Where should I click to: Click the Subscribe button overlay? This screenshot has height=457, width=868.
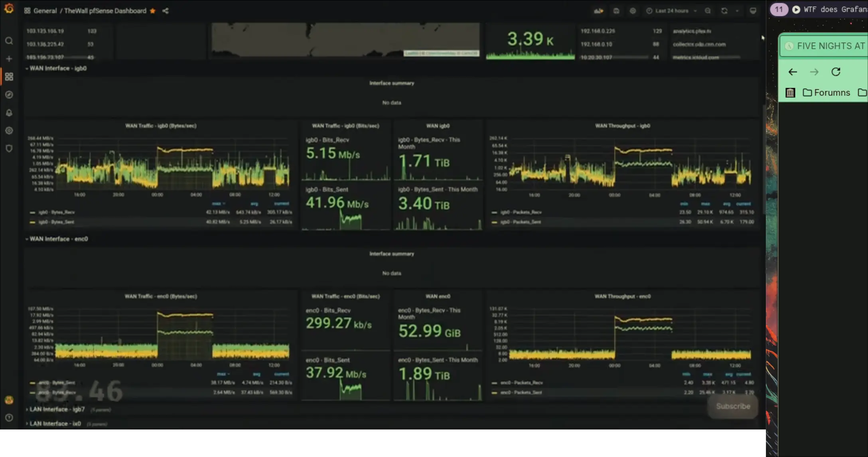(x=733, y=406)
